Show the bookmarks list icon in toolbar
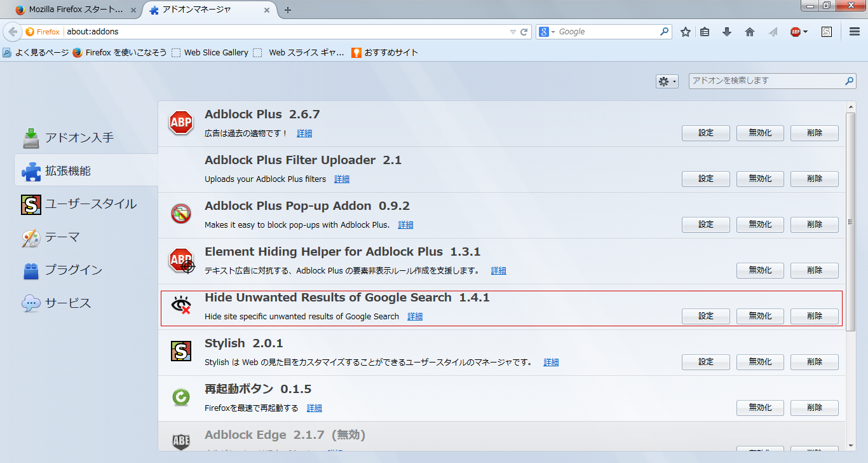Image resolution: width=868 pixels, height=463 pixels. [705, 32]
